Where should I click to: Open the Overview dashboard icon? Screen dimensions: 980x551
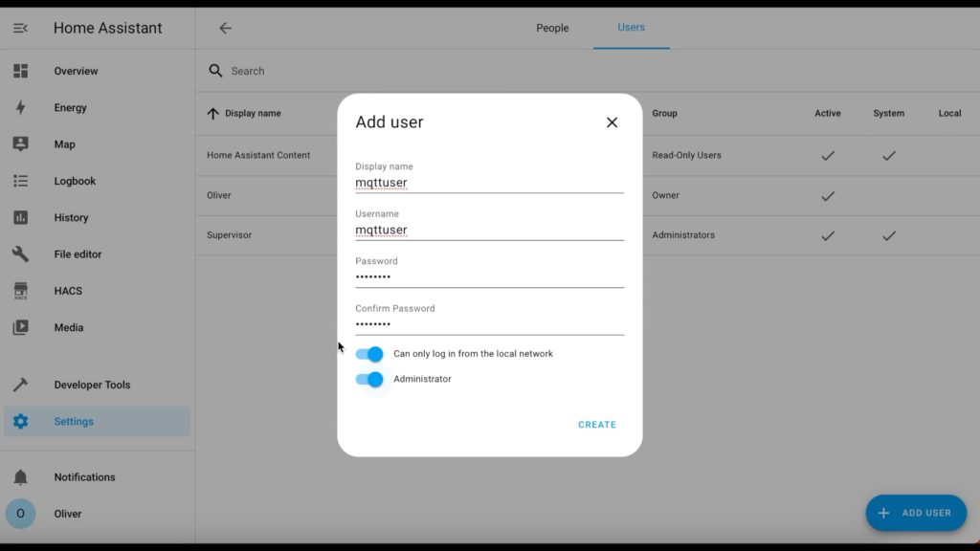click(x=21, y=71)
